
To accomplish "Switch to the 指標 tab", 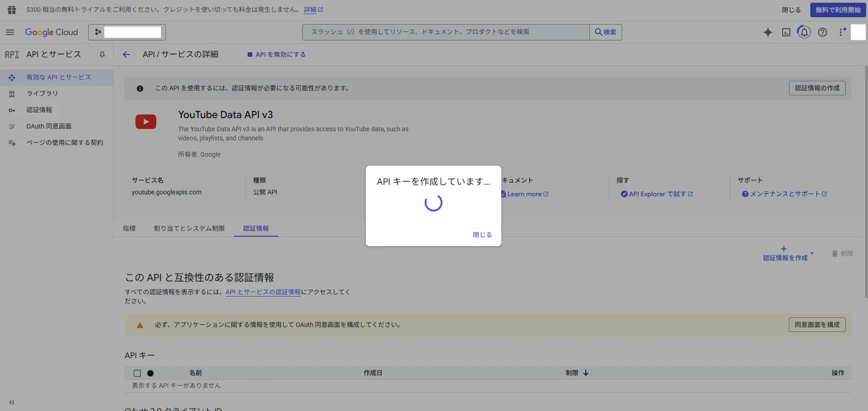I will tap(129, 228).
